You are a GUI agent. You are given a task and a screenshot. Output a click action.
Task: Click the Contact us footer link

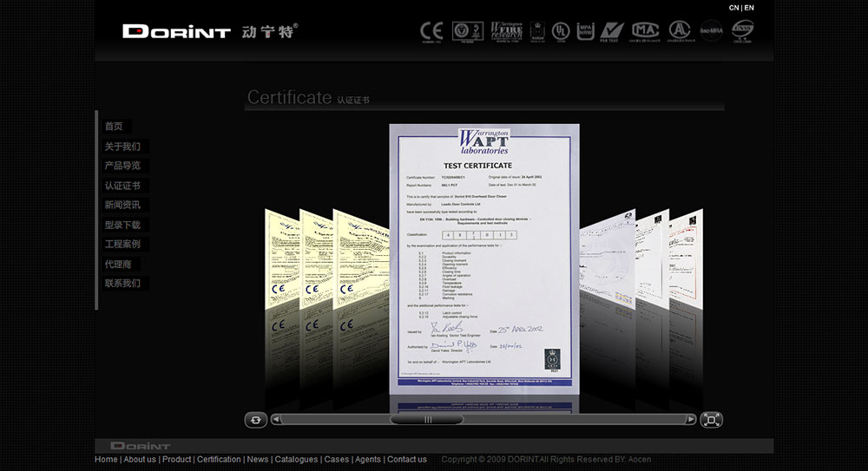(x=407, y=460)
